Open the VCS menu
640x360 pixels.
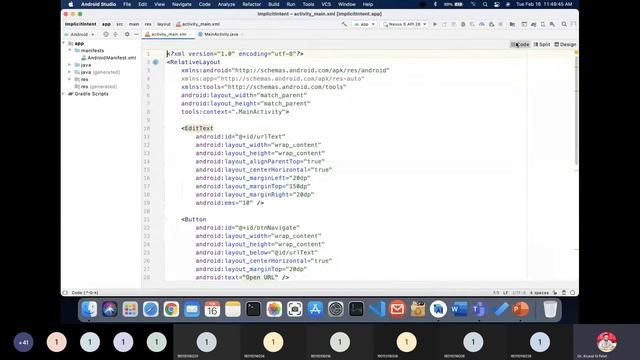click(x=326, y=4)
